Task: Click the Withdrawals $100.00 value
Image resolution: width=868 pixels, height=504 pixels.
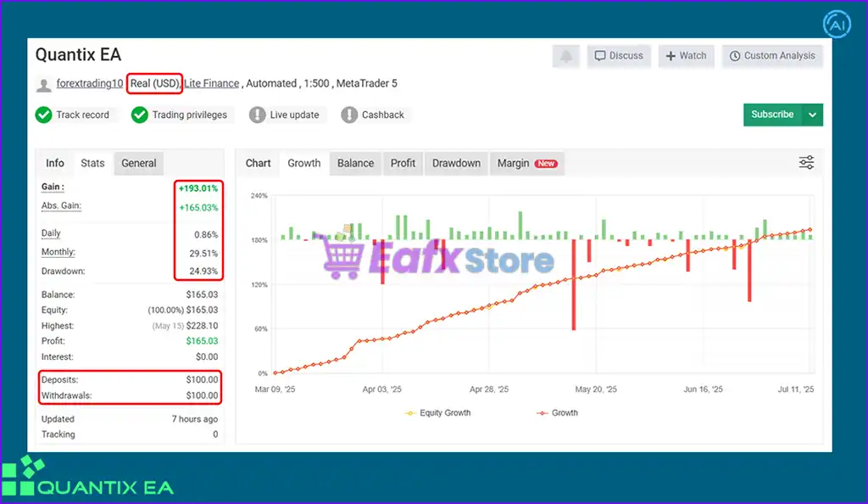Action: tap(202, 395)
